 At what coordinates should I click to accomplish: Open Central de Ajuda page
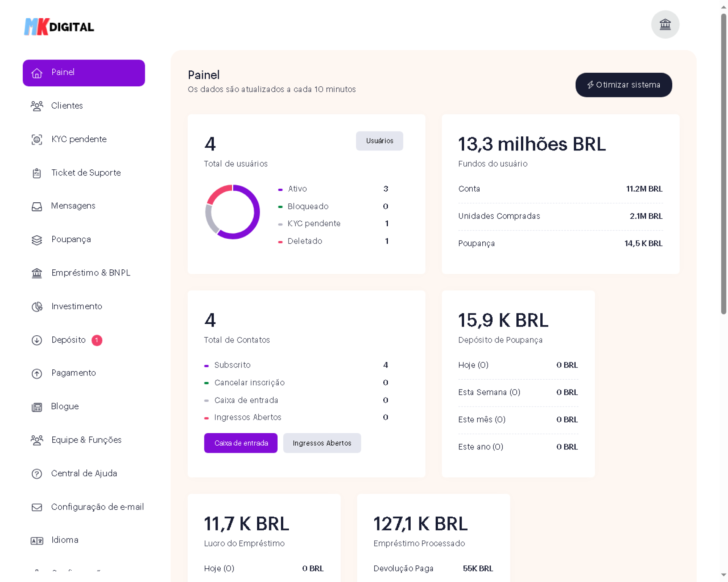[84, 474]
